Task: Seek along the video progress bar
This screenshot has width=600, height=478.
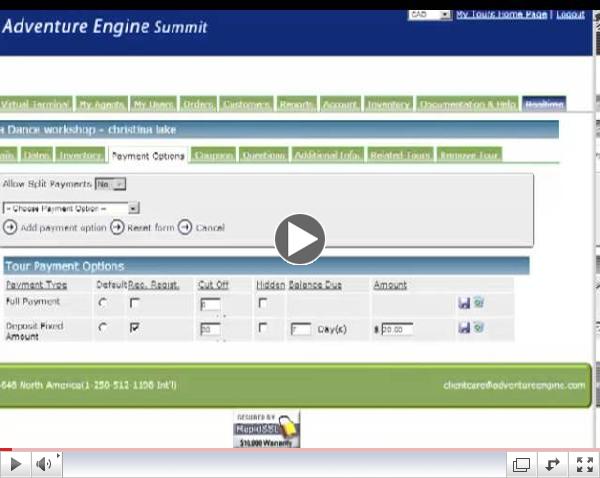Action: (x=300, y=449)
